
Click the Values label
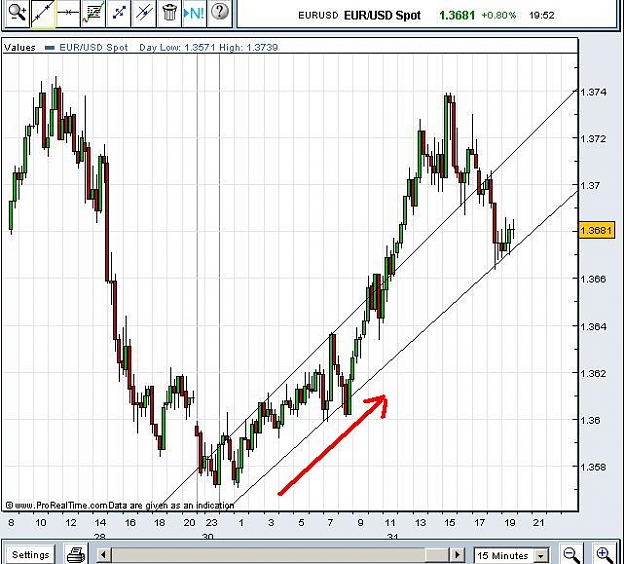click(20, 47)
